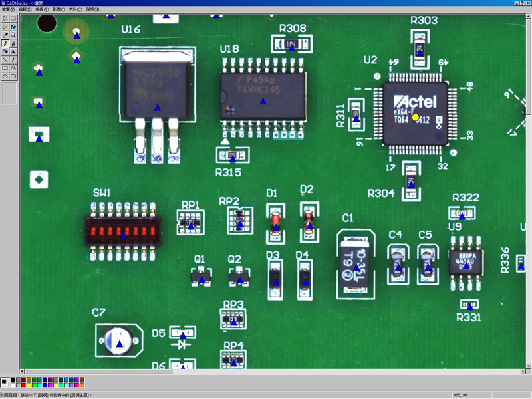
Task: Choose the Curve tool
Action: [x=13, y=60]
